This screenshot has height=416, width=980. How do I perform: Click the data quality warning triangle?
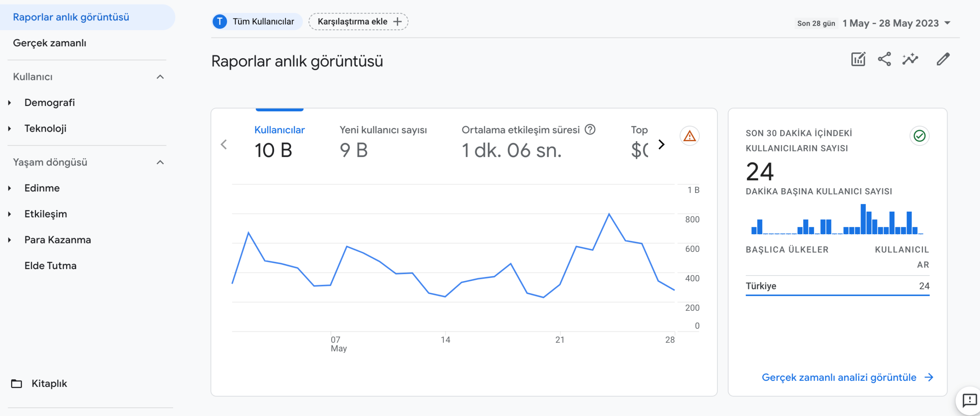(689, 136)
